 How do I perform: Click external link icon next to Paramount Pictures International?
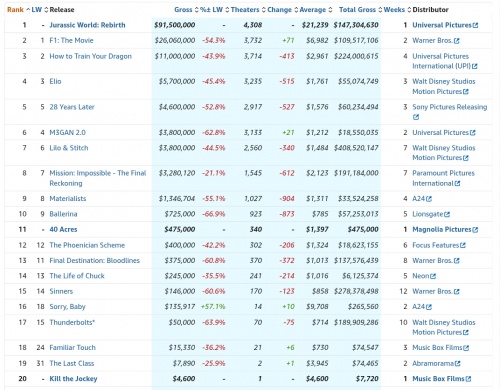(457, 184)
